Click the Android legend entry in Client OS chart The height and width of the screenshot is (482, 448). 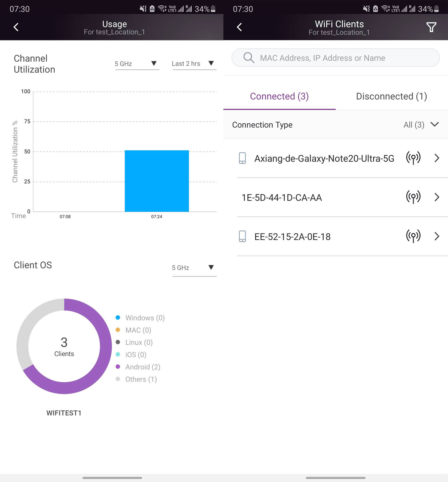(142, 367)
